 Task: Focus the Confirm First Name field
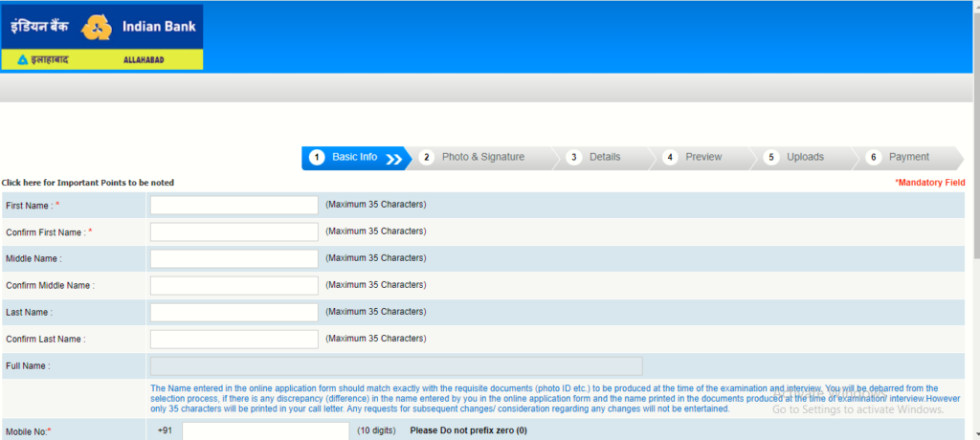[234, 231]
